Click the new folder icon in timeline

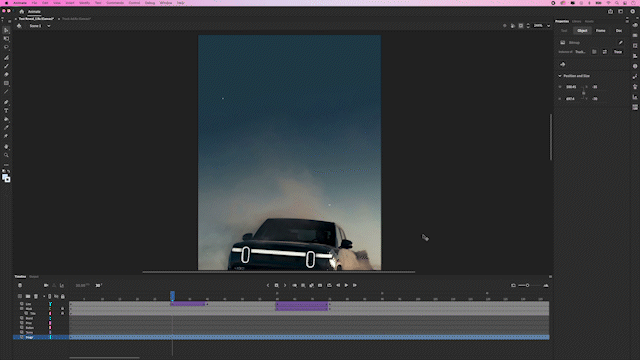pos(28,296)
